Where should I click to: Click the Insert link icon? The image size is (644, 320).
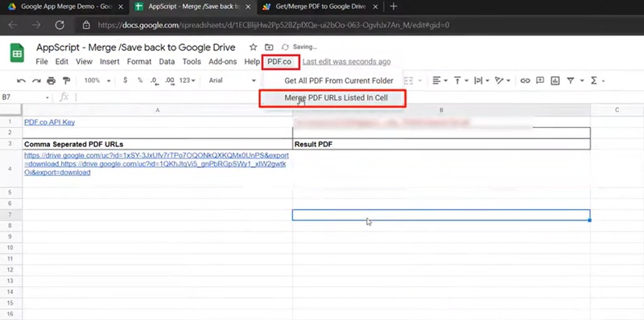pyautogui.click(x=525, y=81)
